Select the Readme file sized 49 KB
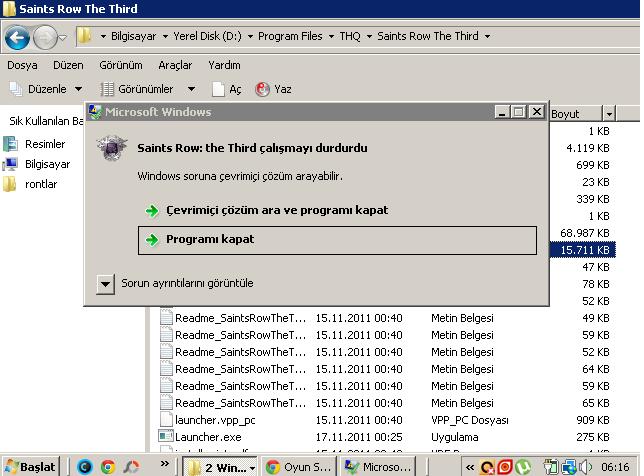644x476 pixels. coord(240,318)
